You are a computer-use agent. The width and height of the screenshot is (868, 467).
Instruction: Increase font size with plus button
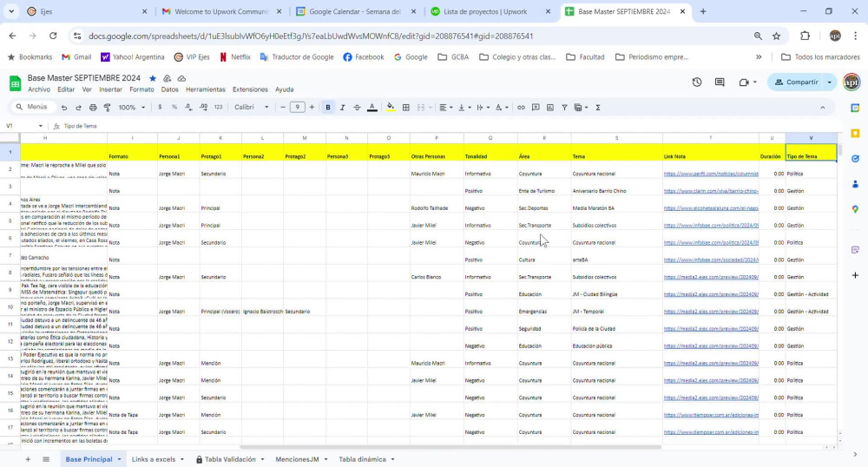[312, 108]
